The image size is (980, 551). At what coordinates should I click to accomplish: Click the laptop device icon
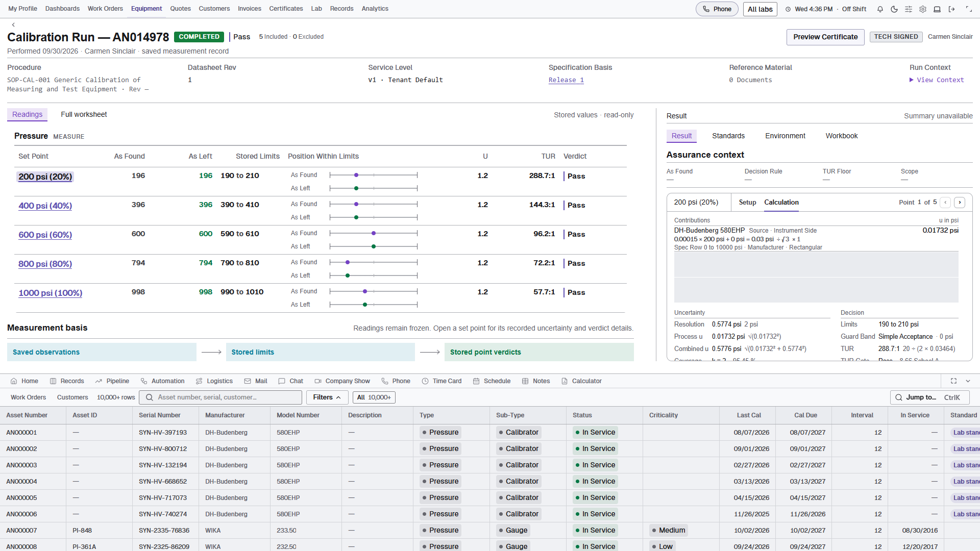tap(937, 9)
